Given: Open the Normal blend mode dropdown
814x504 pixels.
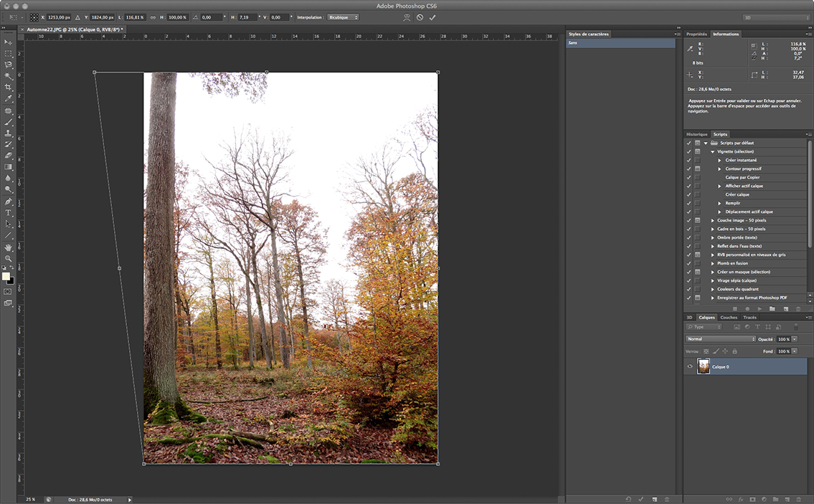Looking at the screenshot, I should pyautogui.click(x=721, y=339).
